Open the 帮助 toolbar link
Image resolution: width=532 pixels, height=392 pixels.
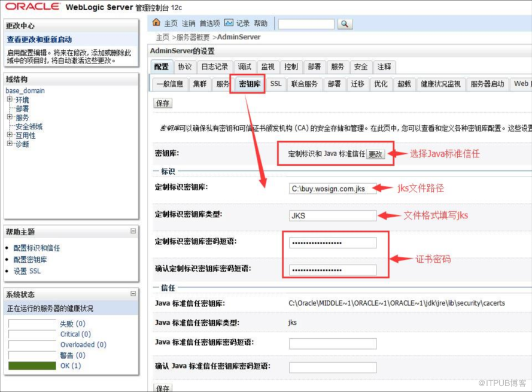tap(260, 23)
